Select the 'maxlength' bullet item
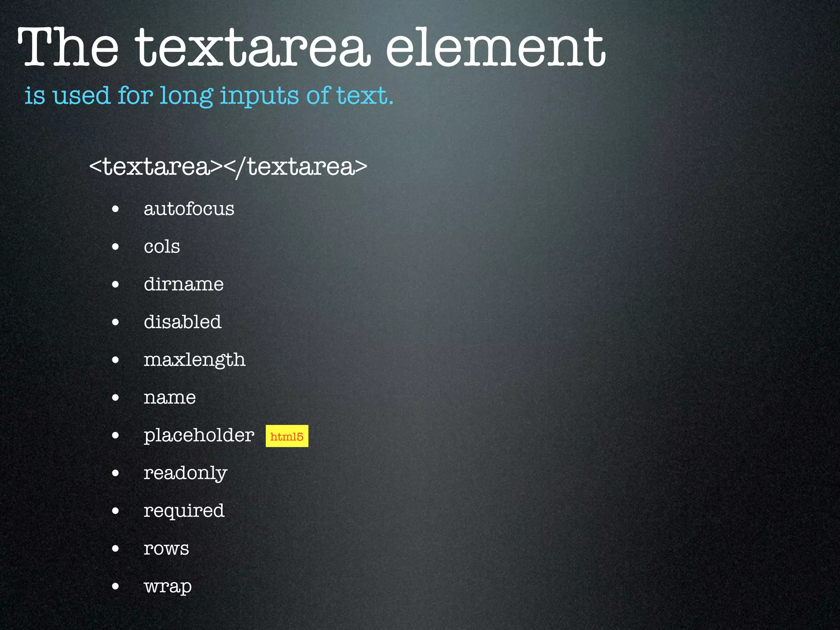The image size is (840, 630). pos(194,360)
